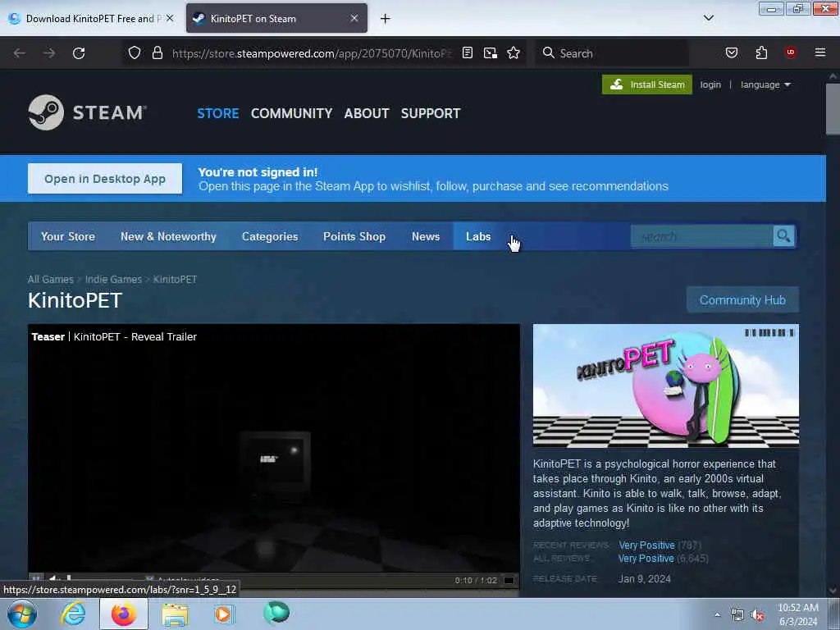Screen dimensions: 840x630
Task: Click the padlock site security icon
Action: (x=157, y=52)
